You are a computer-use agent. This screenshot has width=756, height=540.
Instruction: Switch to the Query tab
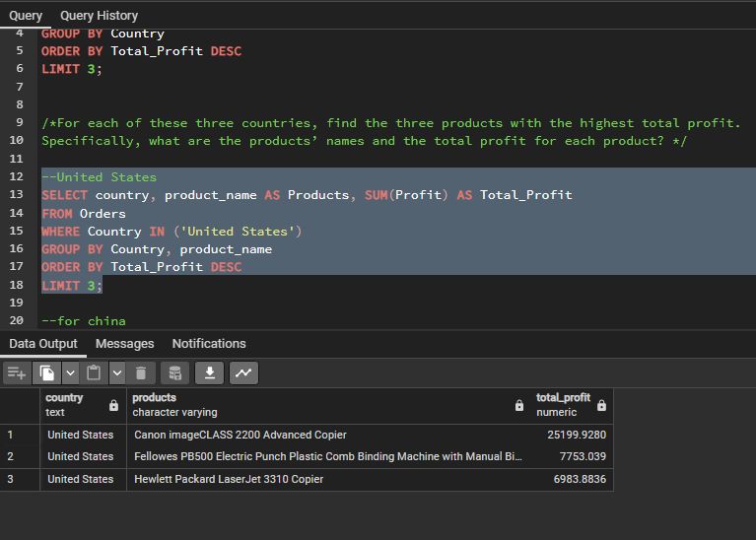coord(26,16)
